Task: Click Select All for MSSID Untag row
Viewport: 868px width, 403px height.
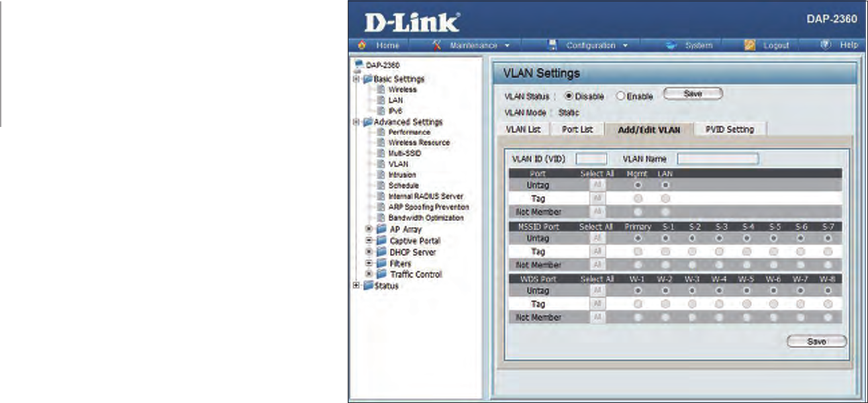Action: [x=596, y=238]
